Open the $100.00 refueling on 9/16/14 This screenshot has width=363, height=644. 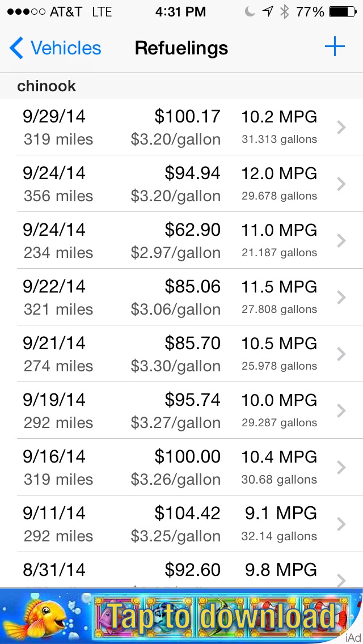tap(187, 457)
